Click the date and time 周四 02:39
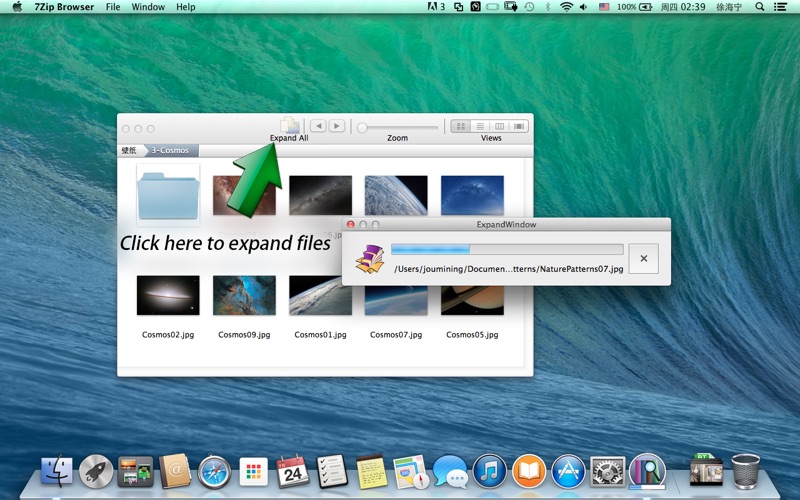800x500 pixels. pos(683,7)
